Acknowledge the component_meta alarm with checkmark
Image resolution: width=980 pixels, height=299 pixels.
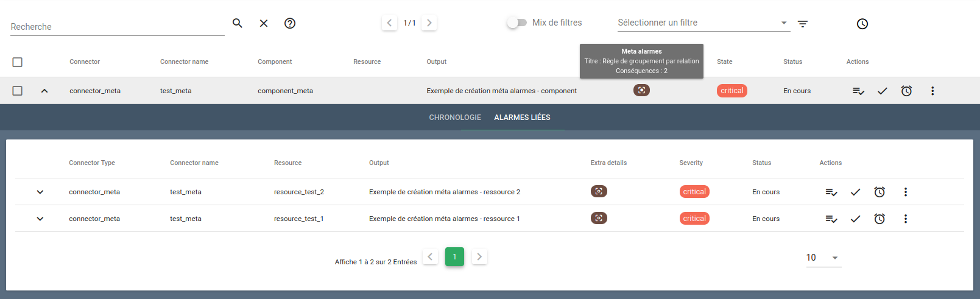[882, 91]
